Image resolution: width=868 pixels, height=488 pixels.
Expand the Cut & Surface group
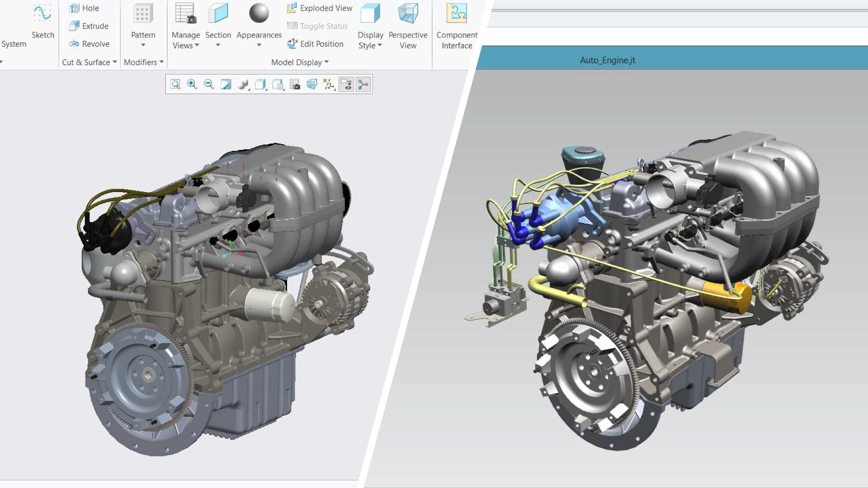pyautogui.click(x=89, y=62)
